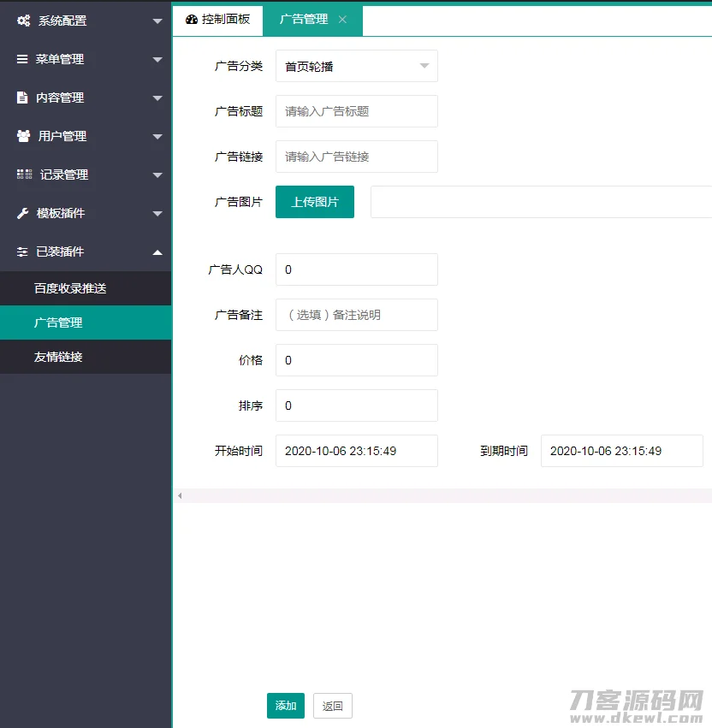Click the 广告标题 input field
Image resolution: width=712 pixels, height=728 pixels.
pos(356,111)
